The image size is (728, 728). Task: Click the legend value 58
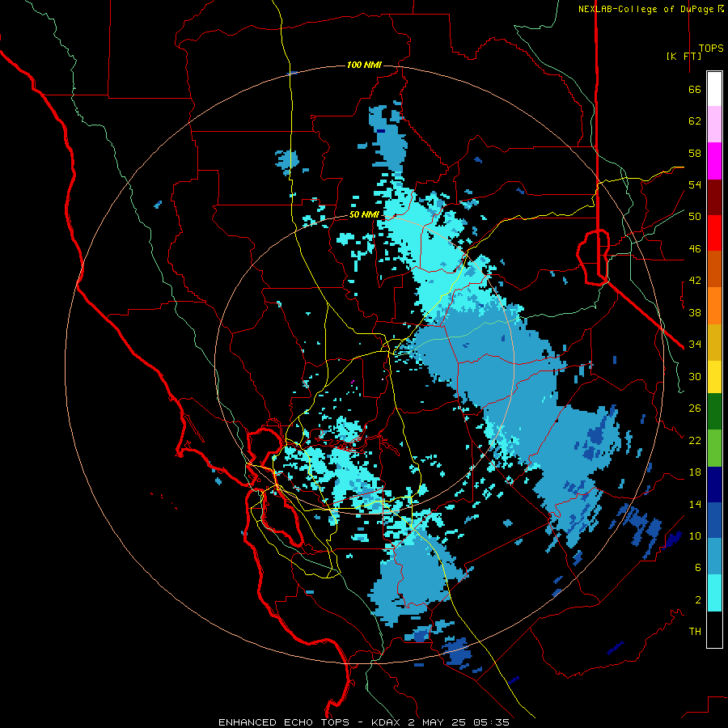click(x=695, y=153)
